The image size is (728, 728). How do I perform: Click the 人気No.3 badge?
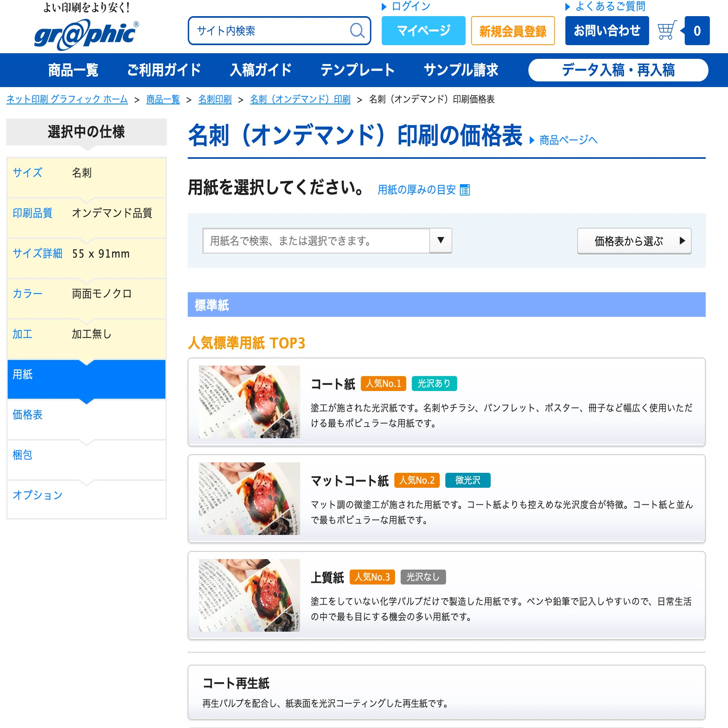pyautogui.click(x=372, y=577)
